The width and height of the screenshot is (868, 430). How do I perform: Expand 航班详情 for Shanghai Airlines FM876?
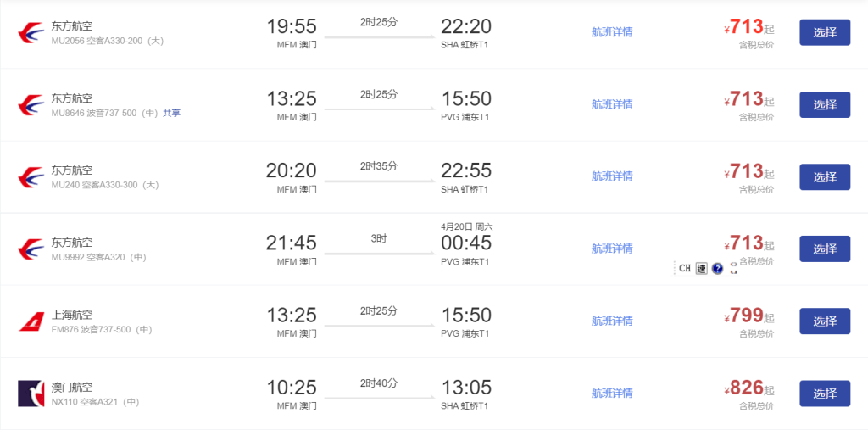612,321
